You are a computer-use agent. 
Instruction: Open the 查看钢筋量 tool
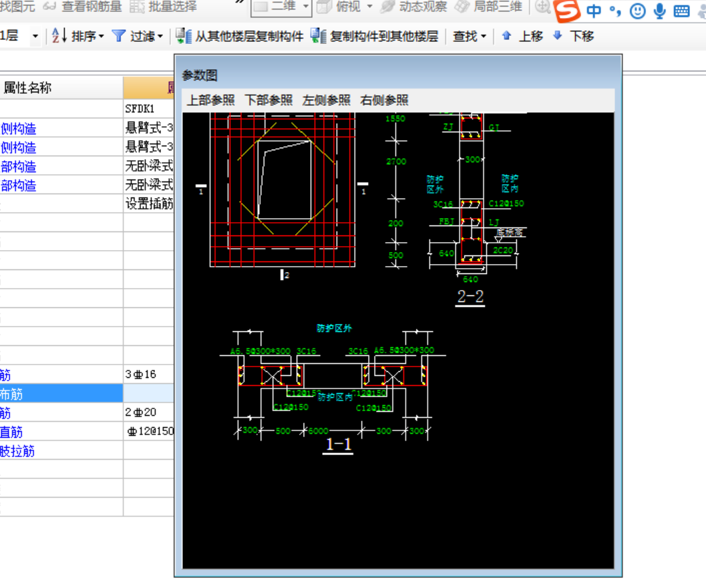[83, 6]
